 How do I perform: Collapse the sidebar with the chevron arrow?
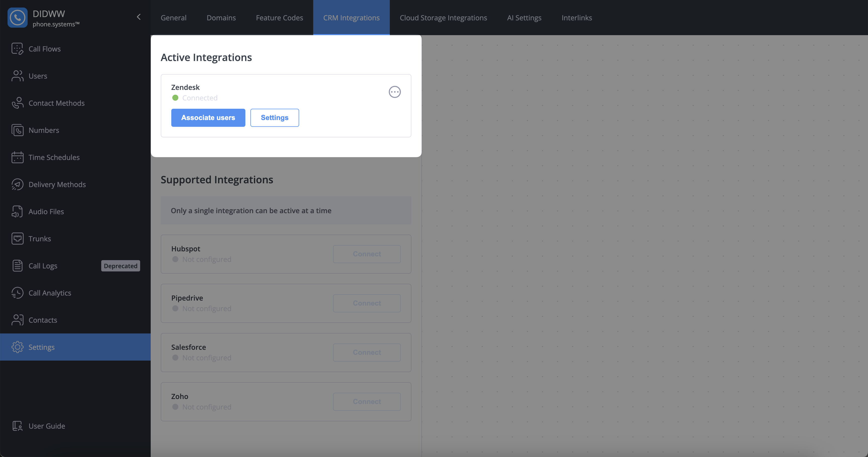pos(138,17)
